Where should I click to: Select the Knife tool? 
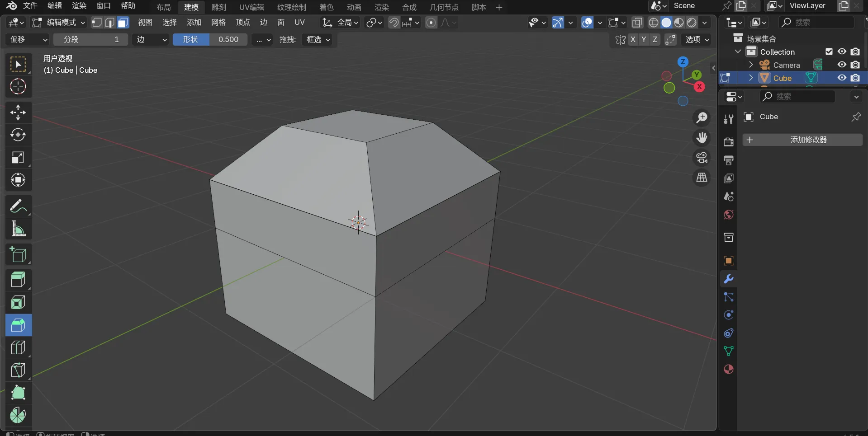point(18,370)
